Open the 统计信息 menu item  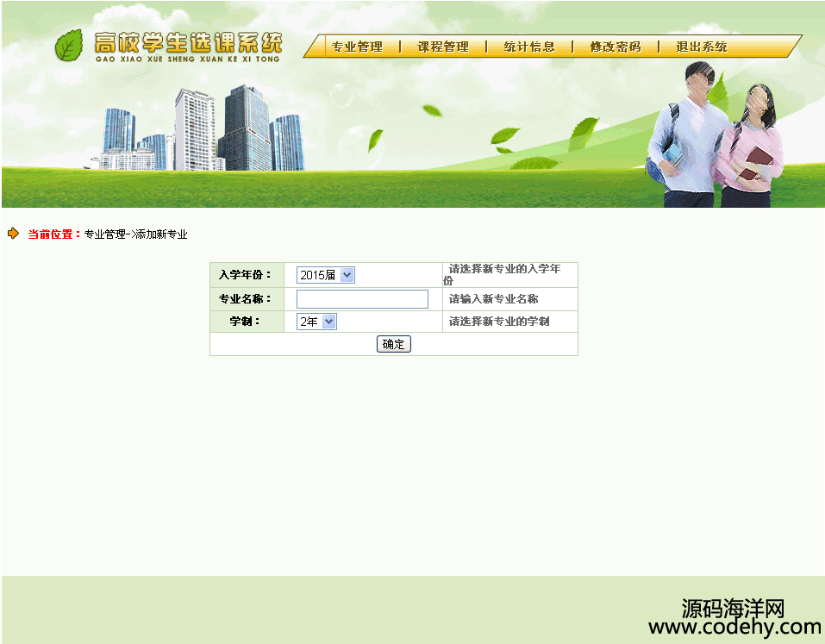[529, 47]
